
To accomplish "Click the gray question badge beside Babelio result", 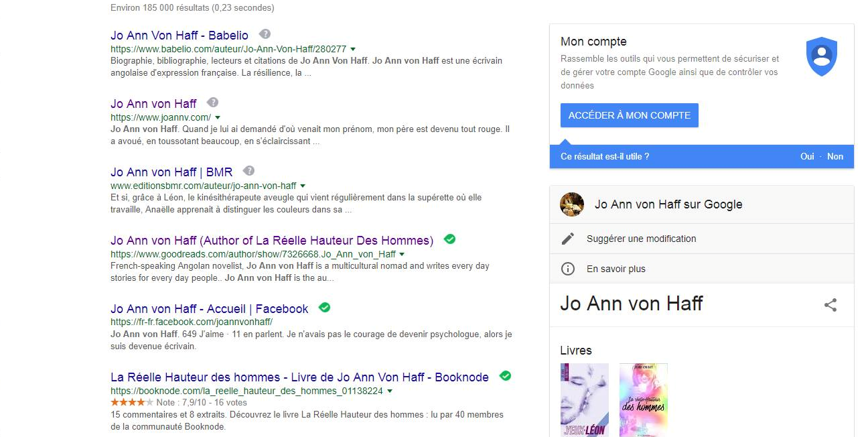I will click(x=265, y=34).
